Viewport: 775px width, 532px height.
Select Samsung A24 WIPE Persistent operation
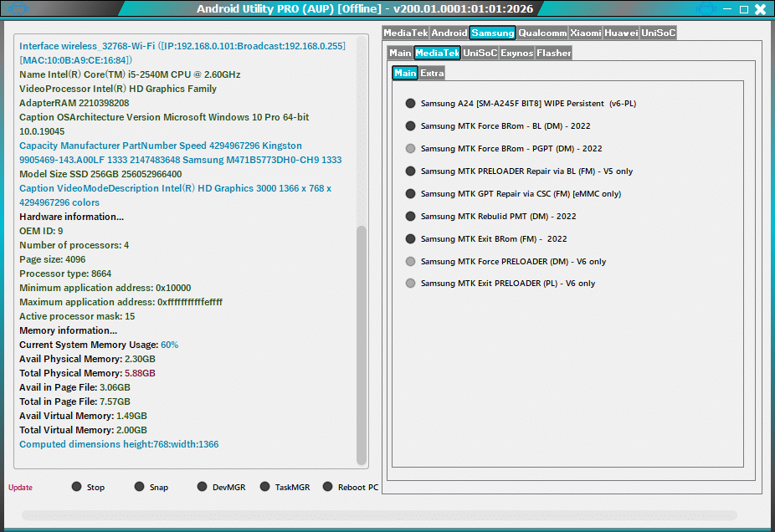[410, 103]
